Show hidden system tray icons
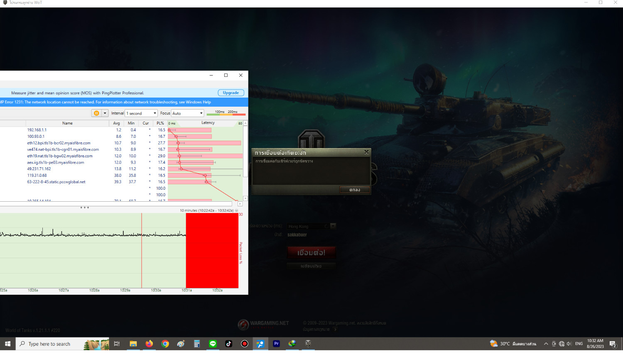 point(546,344)
